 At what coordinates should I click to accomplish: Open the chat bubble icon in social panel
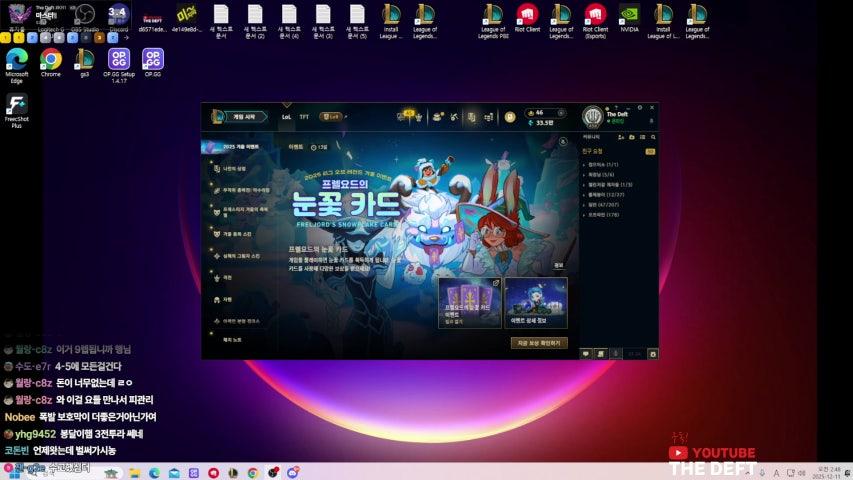point(586,353)
